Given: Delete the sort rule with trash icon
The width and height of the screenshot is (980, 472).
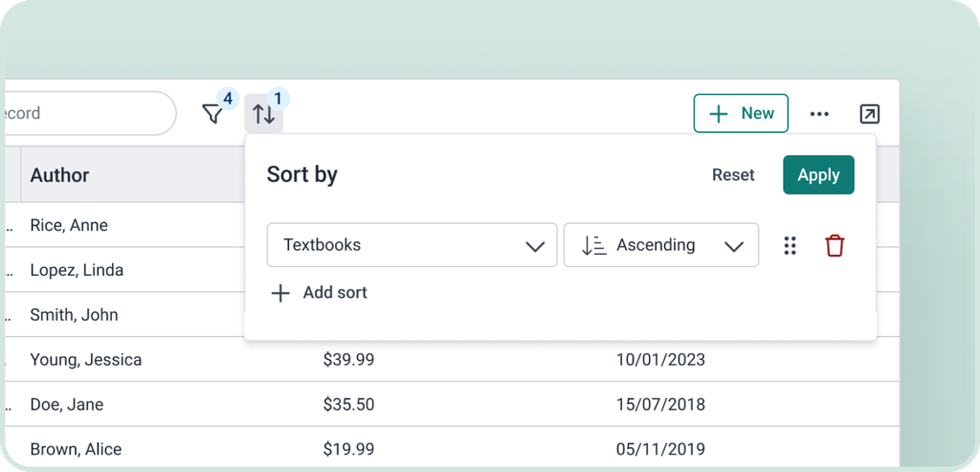Looking at the screenshot, I should [835, 245].
